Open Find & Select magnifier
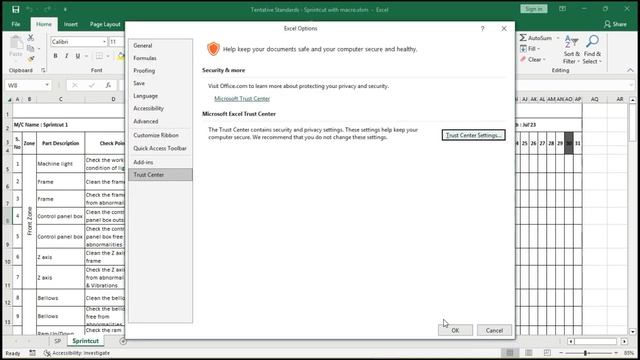The height and width of the screenshot is (360, 640). click(x=592, y=49)
